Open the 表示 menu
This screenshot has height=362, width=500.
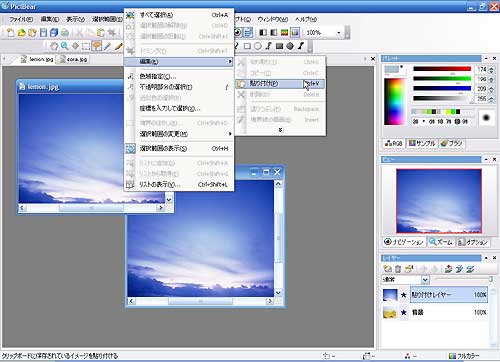(x=76, y=19)
